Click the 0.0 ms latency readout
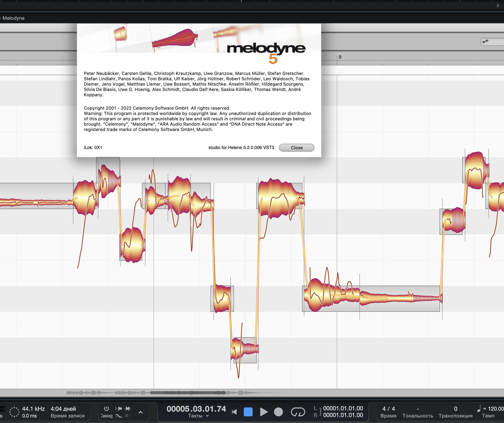 pyautogui.click(x=29, y=416)
